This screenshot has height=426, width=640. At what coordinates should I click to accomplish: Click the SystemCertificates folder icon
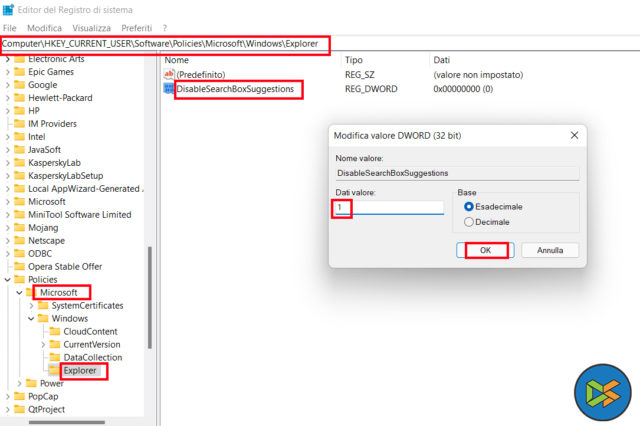click(x=43, y=306)
